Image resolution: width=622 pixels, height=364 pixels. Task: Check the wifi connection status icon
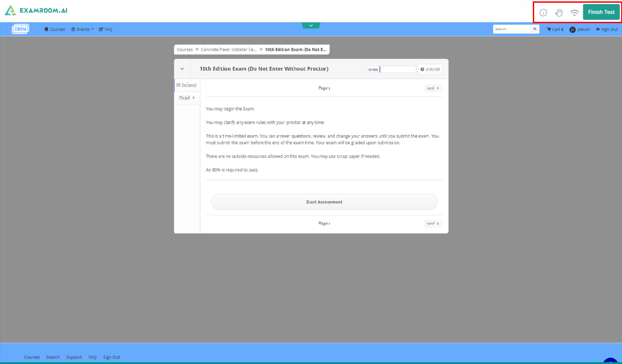[x=575, y=13]
